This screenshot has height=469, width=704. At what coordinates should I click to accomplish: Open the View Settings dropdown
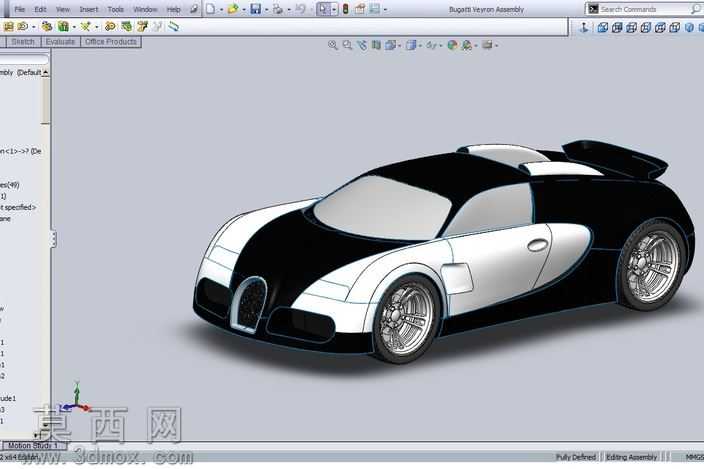coord(490,45)
